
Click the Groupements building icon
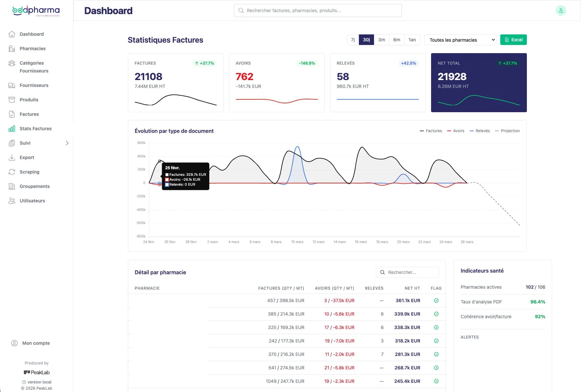(x=12, y=186)
